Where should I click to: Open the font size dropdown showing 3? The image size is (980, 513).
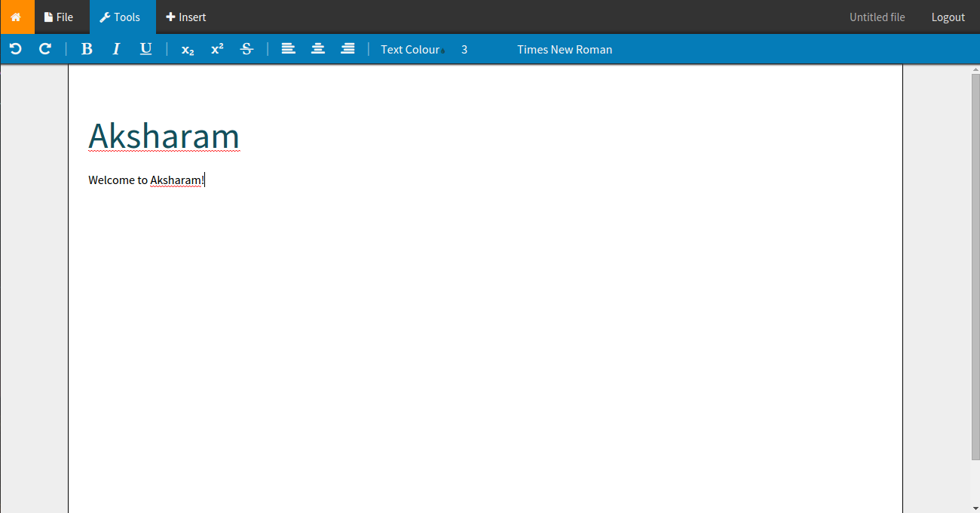pos(464,49)
